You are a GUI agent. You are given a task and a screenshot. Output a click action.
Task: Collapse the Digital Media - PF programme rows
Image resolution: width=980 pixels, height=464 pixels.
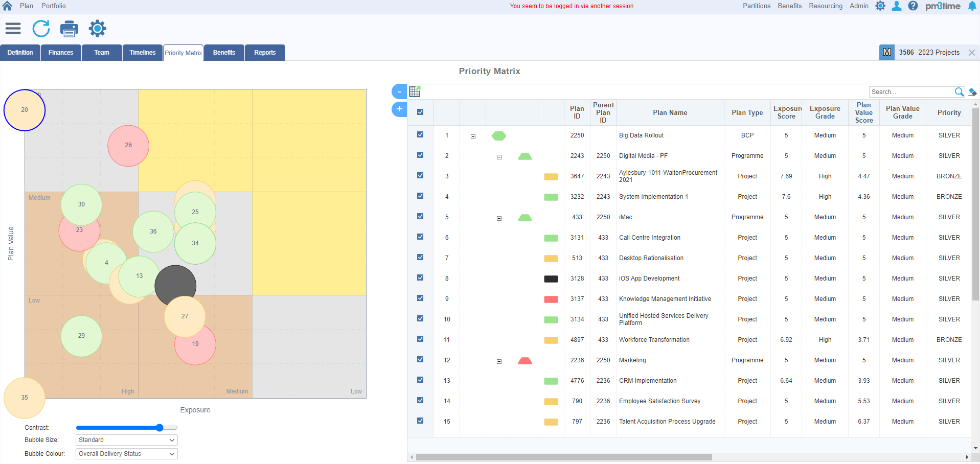pyautogui.click(x=498, y=156)
